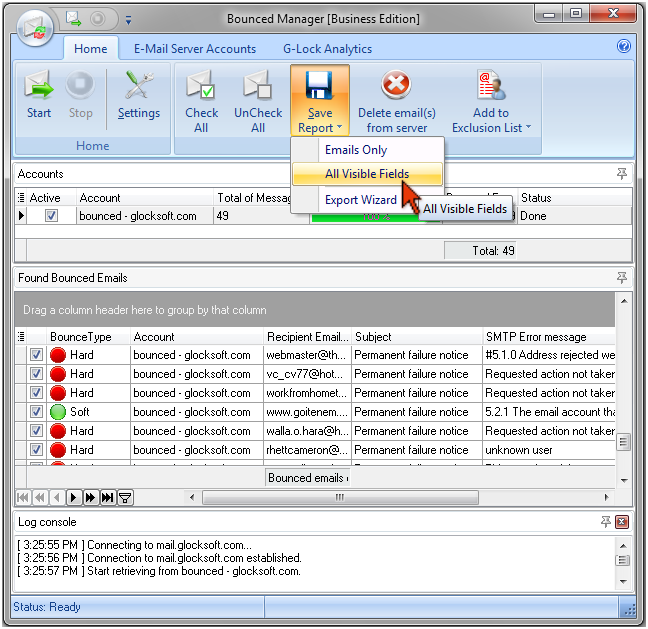This screenshot has width=648, height=629.
Task: Click the horizontal scrollbar thumb of bounced grid
Action: 340,497
